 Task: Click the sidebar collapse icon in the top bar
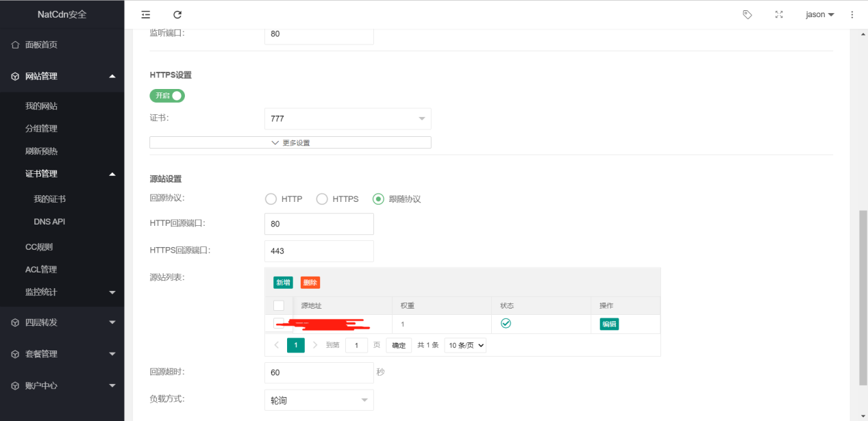tap(145, 14)
